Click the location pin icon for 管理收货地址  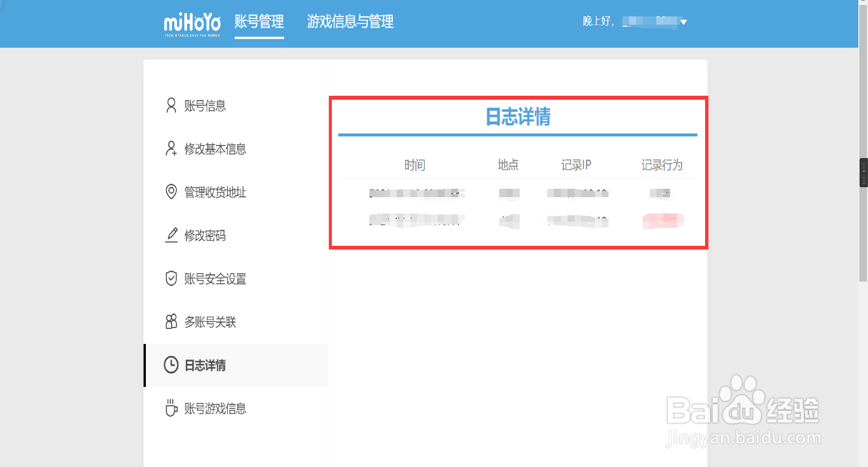171,191
